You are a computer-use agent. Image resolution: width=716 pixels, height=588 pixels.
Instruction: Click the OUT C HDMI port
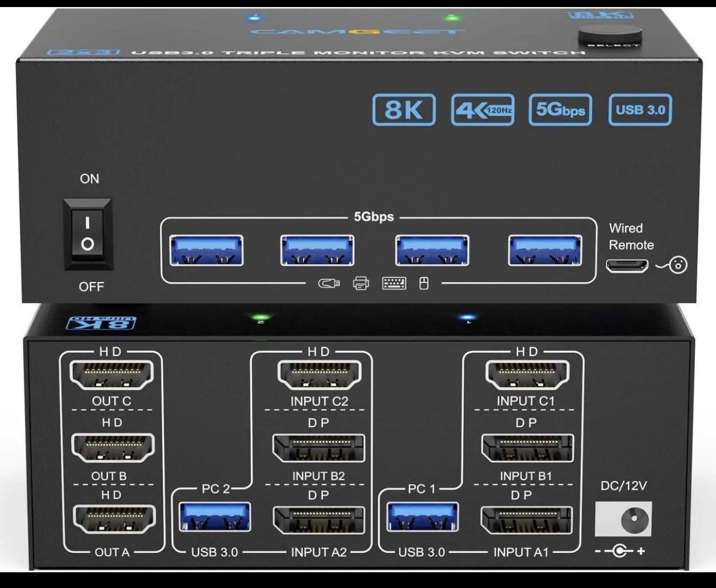click(112, 375)
